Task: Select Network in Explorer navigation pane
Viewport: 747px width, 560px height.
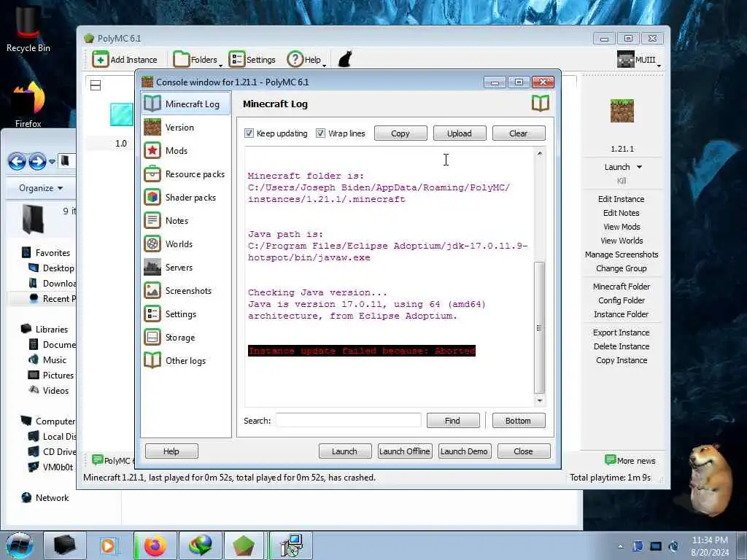Action: 45,497
